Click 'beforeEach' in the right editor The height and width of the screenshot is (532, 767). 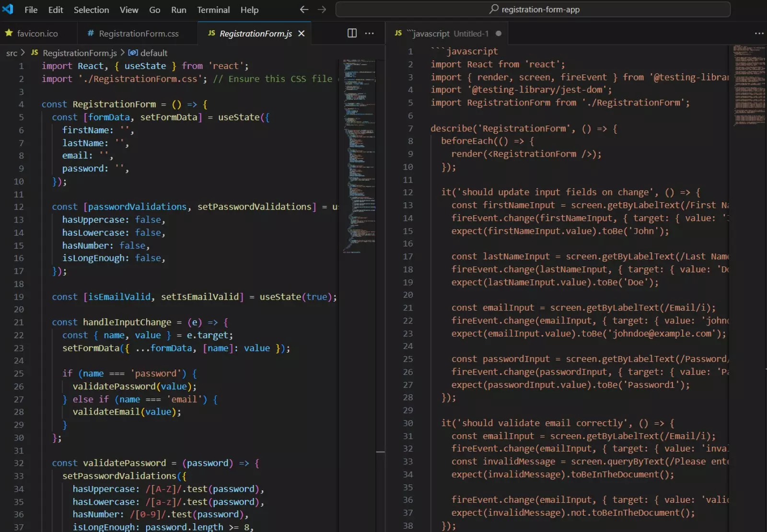(x=467, y=141)
